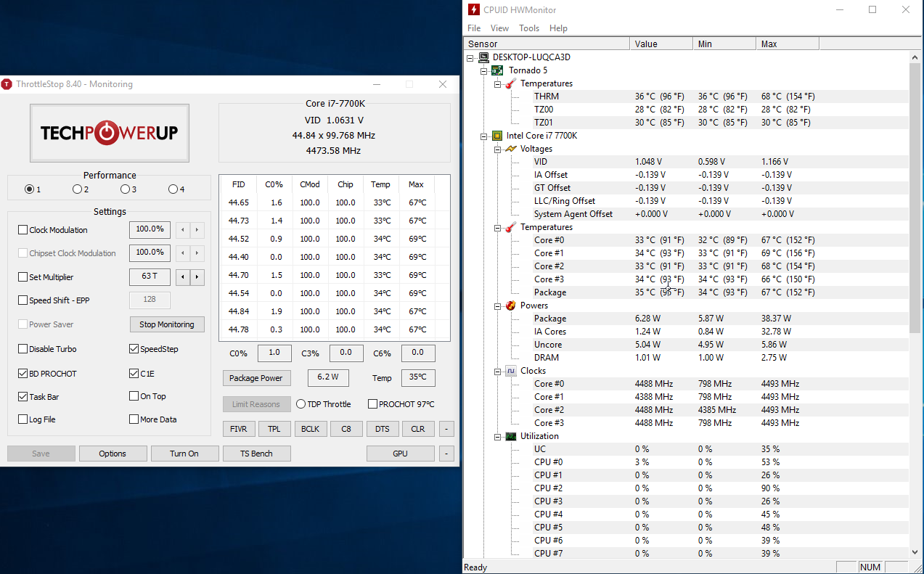The width and height of the screenshot is (924, 574).
Task: Click the C8 button
Action: point(346,429)
